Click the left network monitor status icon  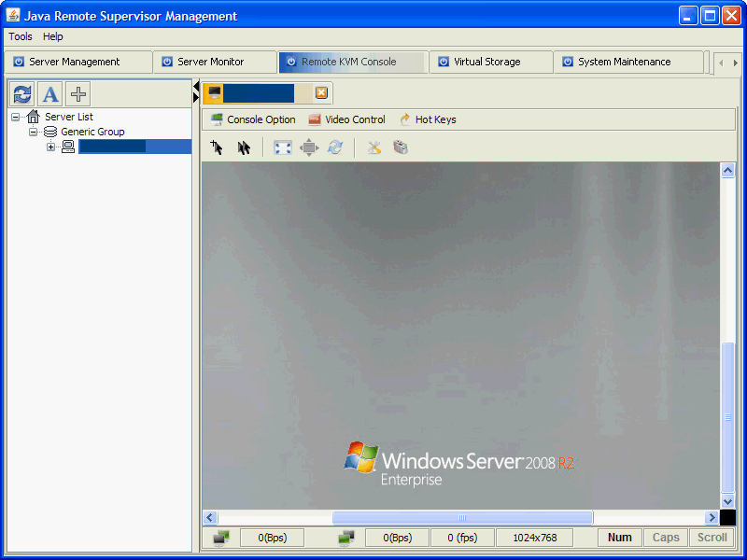221,538
